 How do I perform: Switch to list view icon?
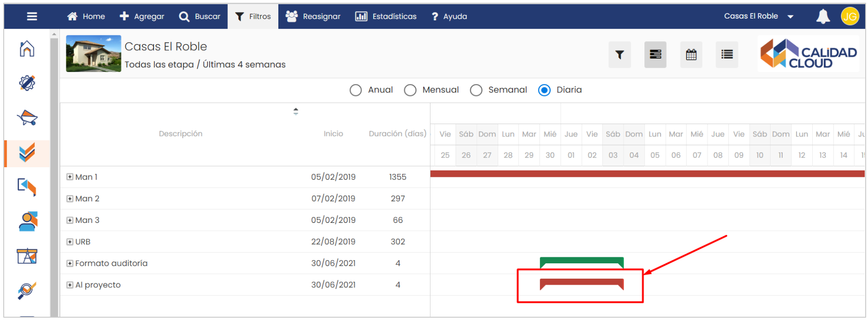pos(727,55)
